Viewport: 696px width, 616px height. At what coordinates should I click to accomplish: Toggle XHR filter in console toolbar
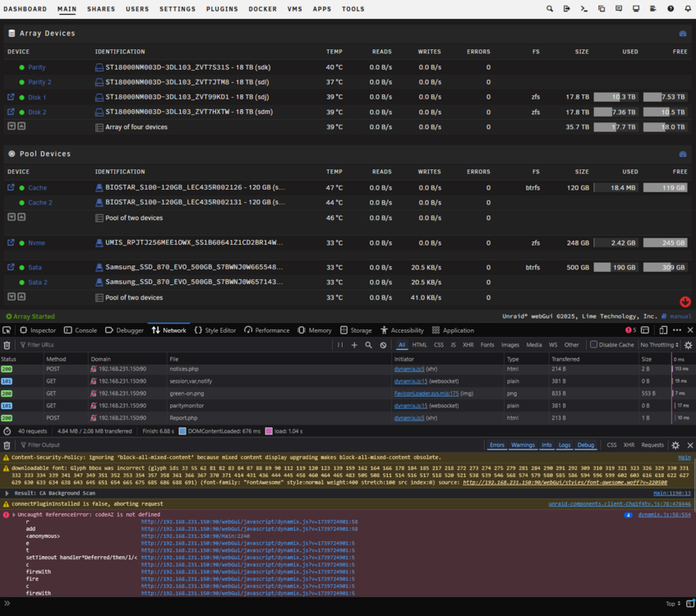click(x=629, y=444)
